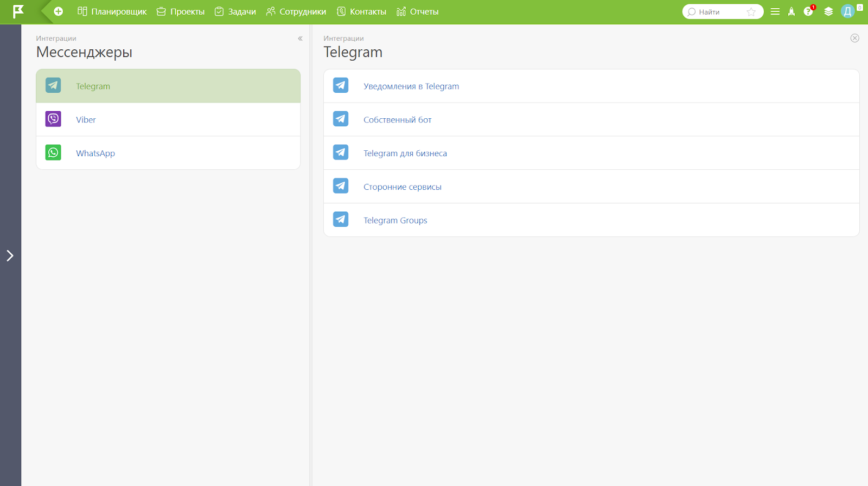Select Viber in the messengers list
868x486 pixels.
pos(168,119)
